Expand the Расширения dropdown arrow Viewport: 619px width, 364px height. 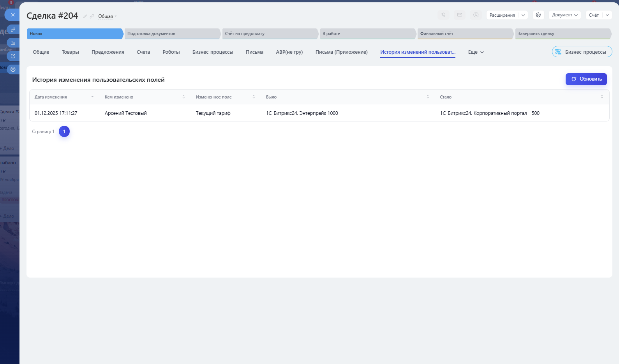click(523, 15)
